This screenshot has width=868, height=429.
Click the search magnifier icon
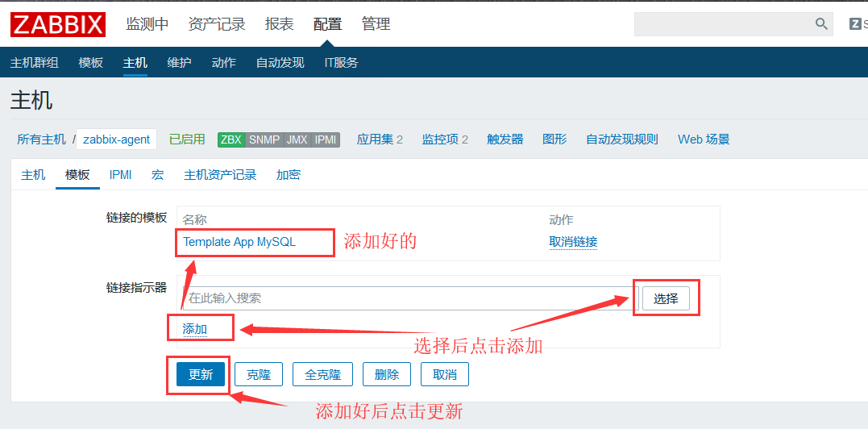821,24
